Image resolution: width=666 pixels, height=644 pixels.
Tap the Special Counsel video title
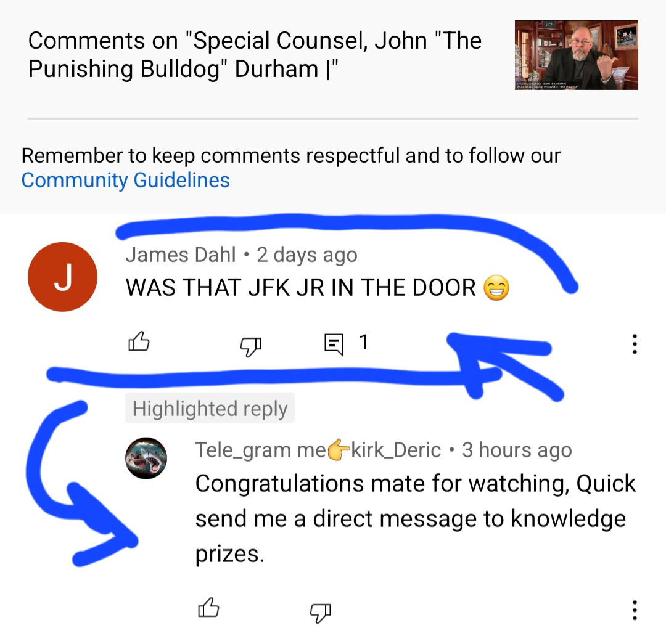pyautogui.click(x=255, y=55)
